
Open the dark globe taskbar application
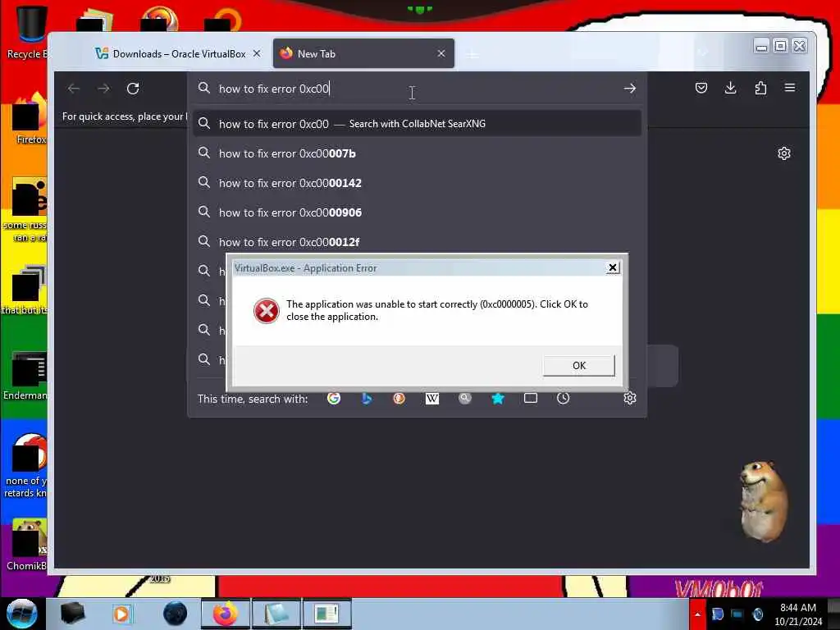(176, 614)
